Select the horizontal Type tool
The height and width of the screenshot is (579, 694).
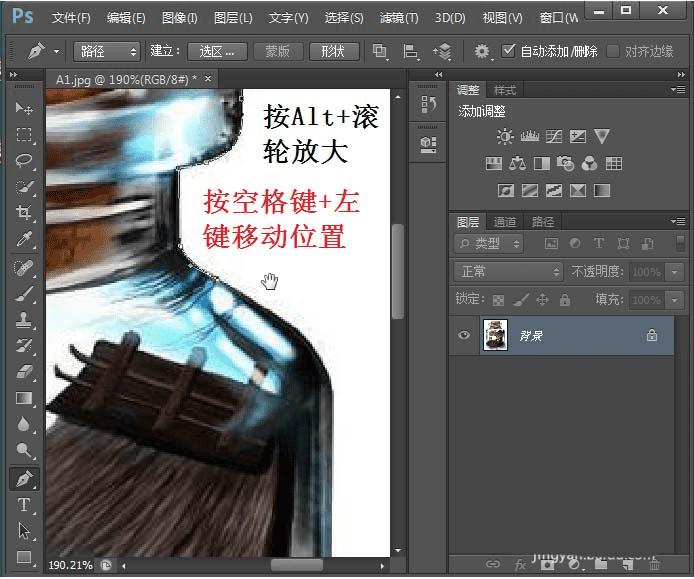[24, 505]
